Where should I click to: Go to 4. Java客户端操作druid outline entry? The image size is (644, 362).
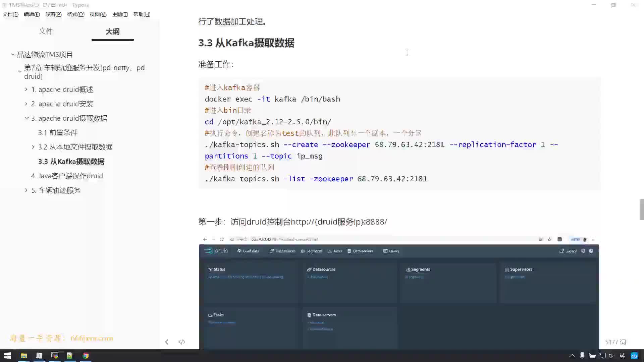point(67,176)
